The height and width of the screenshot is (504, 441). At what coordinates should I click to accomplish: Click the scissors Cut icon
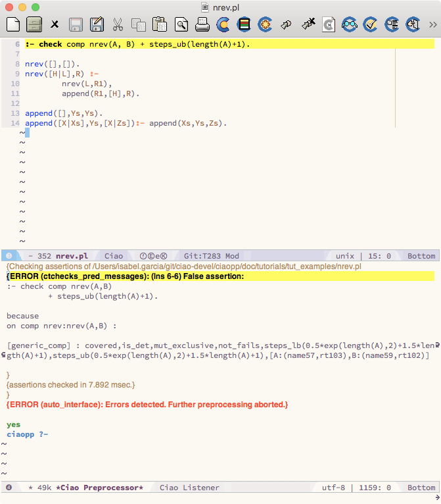pyautogui.click(x=118, y=25)
